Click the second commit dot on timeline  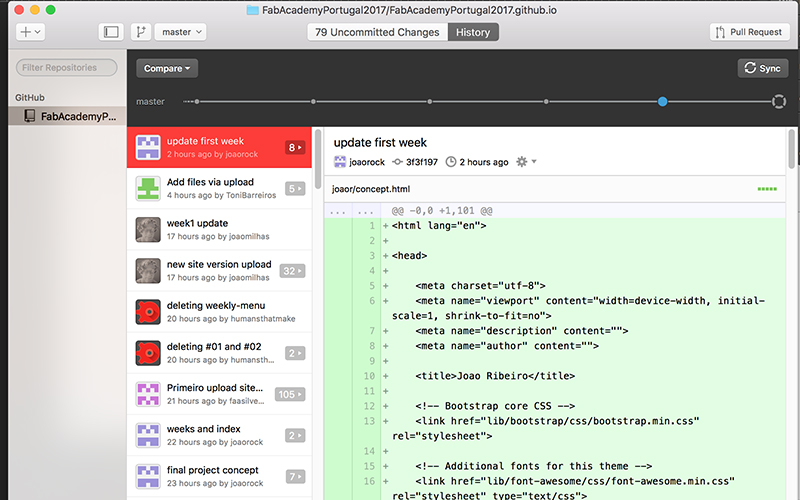click(313, 102)
